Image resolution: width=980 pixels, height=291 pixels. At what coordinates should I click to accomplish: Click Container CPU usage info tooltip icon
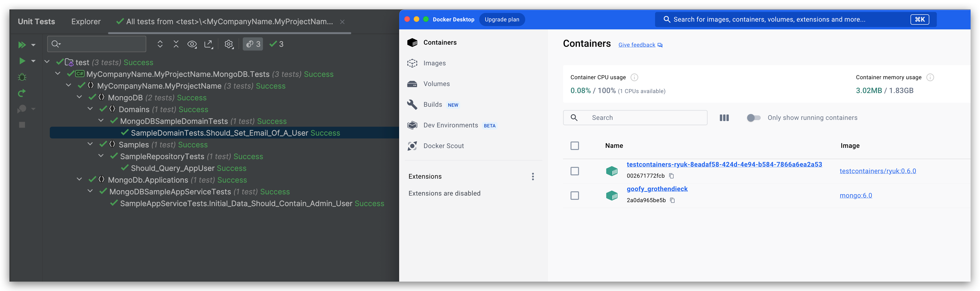pyautogui.click(x=634, y=77)
